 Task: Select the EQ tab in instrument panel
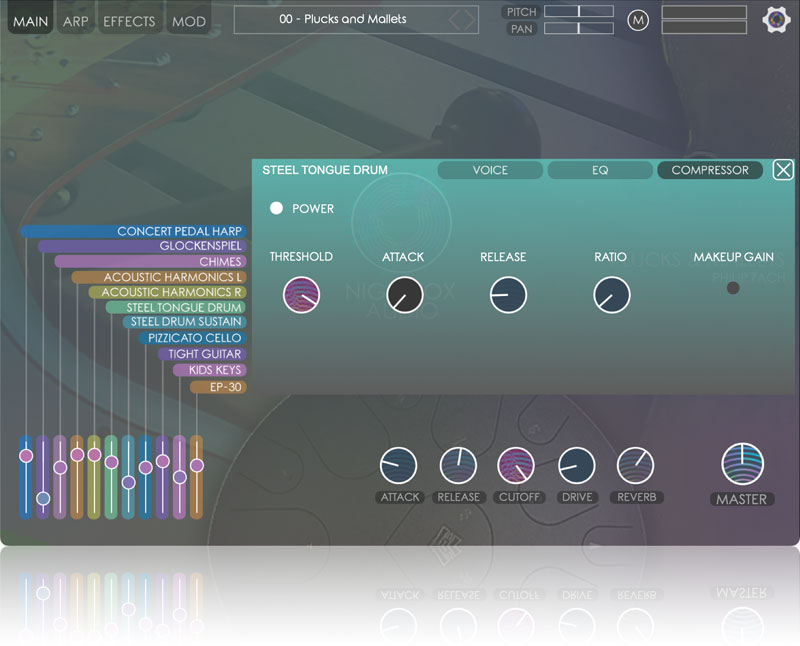[600, 170]
